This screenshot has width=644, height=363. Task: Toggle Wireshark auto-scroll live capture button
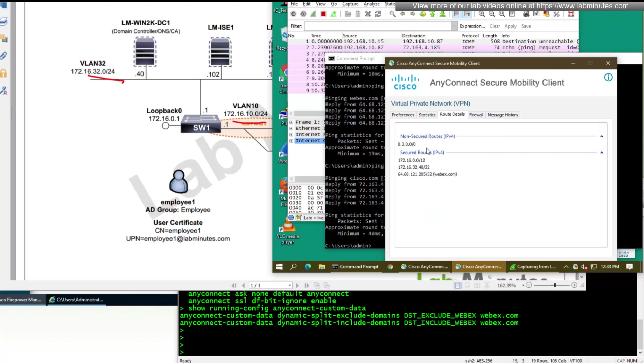tap(467, 14)
